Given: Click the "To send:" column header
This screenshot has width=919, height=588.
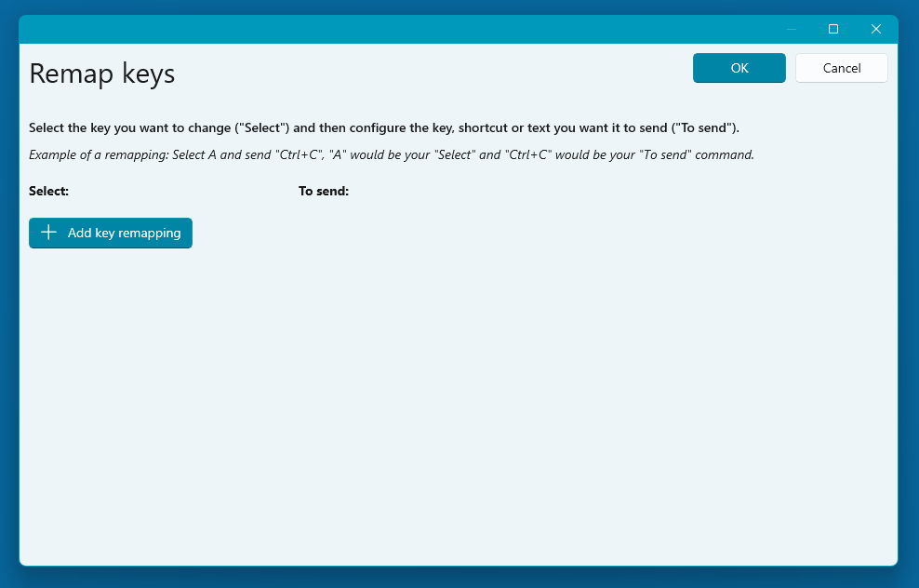Looking at the screenshot, I should tap(323, 191).
